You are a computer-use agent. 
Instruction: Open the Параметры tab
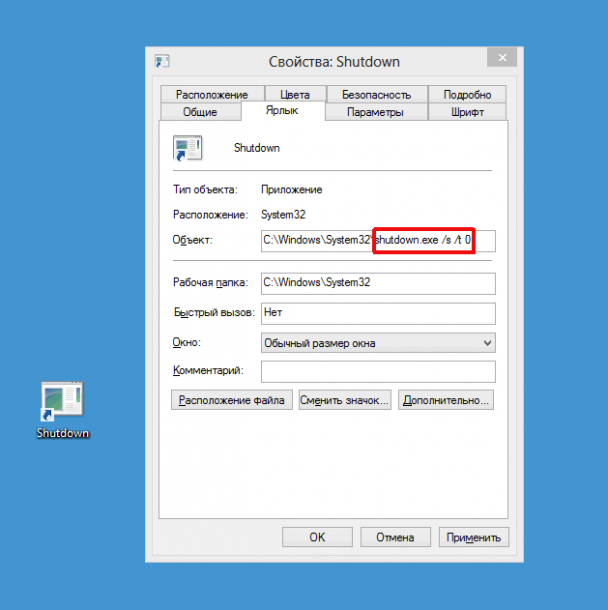click(x=375, y=113)
